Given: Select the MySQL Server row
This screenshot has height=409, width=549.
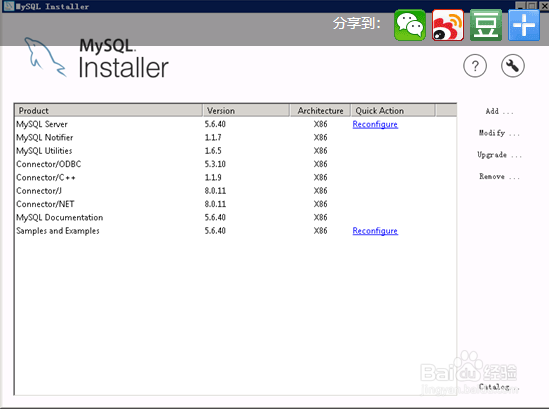Looking at the screenshot, I should (235, 124).
